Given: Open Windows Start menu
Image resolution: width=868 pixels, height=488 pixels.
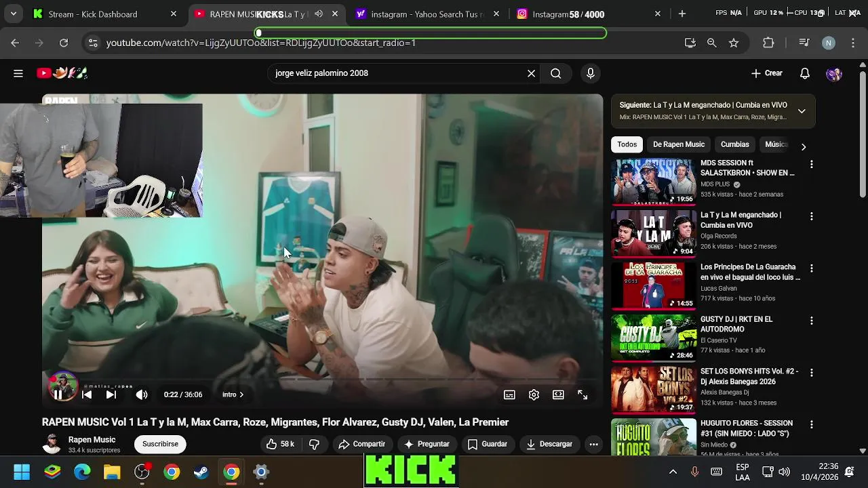Looking at the screenshot, I should 22,472.
